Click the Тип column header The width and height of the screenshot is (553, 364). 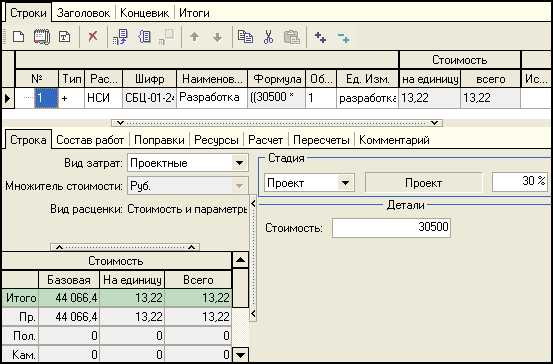pyautogui.click(x=72, y=79)
